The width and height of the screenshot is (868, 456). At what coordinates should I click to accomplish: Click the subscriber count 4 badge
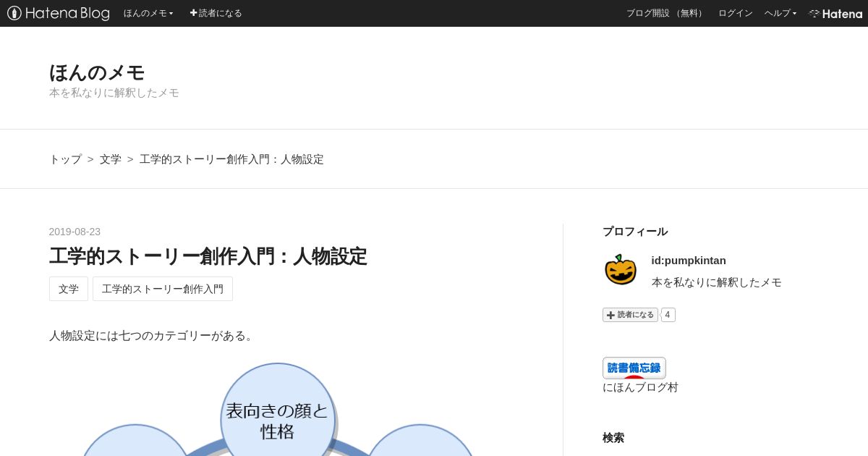668,315
